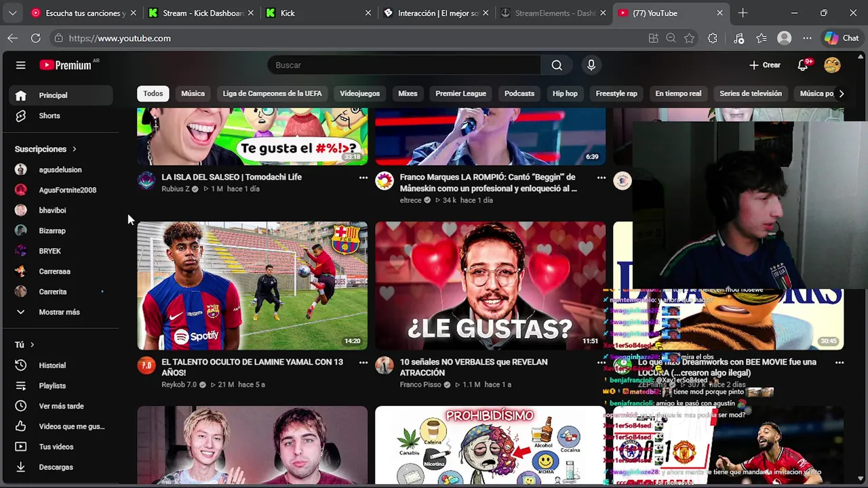Open the notifications bell
The image size is (868, 488).
point(803,65)
